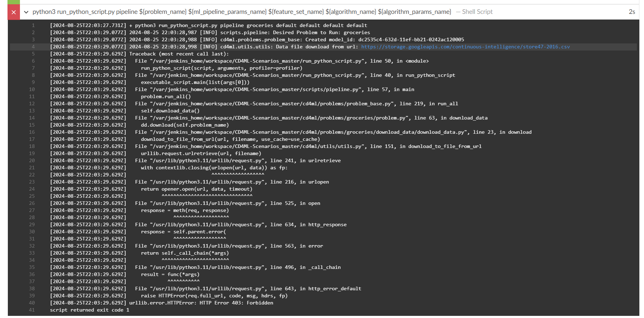
Task: Click line number 41 of the log
Action: coord(32,310)
